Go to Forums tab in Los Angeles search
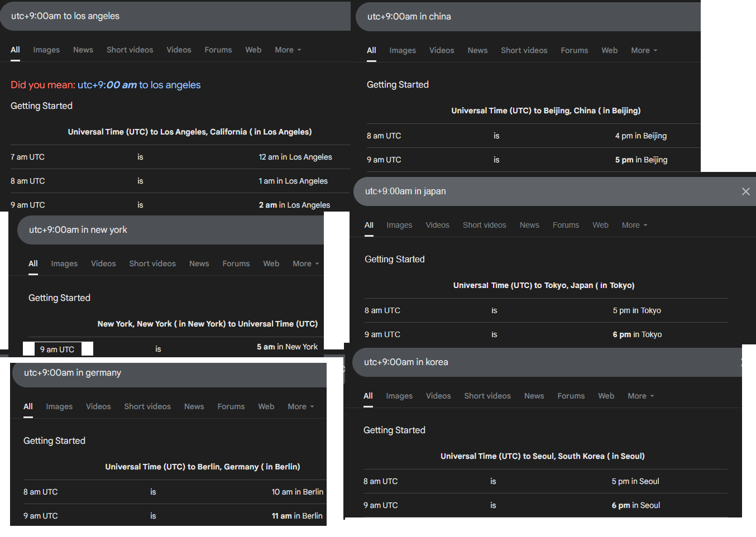 point(218,50)
